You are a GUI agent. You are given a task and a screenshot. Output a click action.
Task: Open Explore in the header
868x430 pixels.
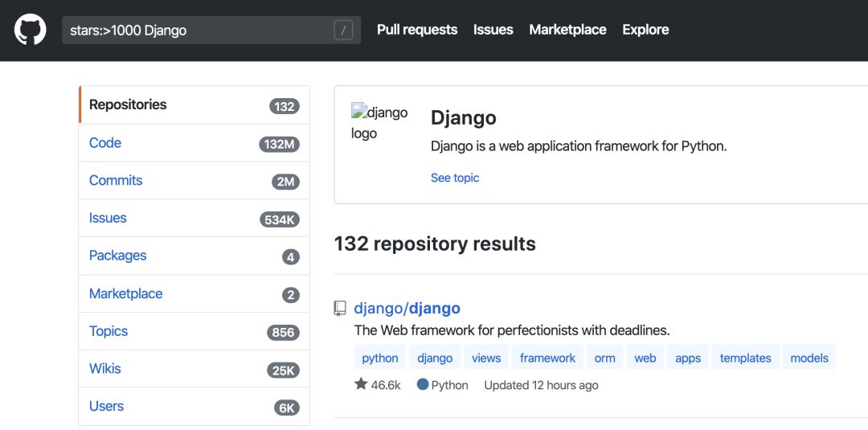point(645,29)
